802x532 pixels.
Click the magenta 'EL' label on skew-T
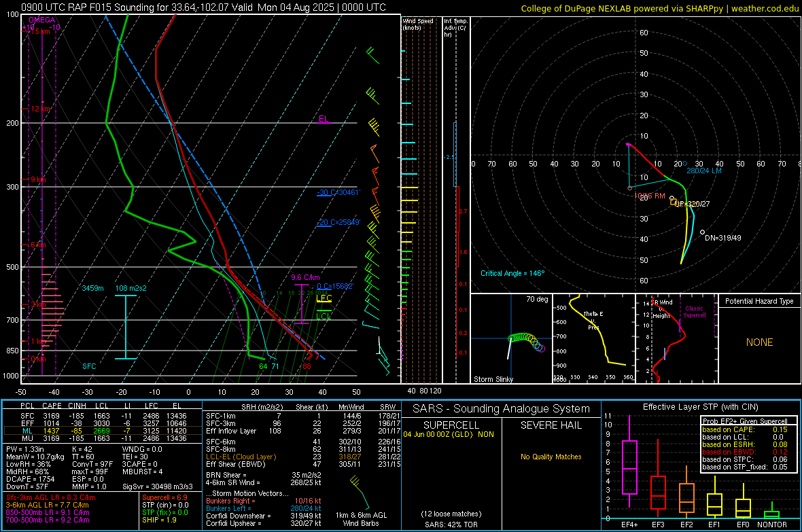(324, 119)
